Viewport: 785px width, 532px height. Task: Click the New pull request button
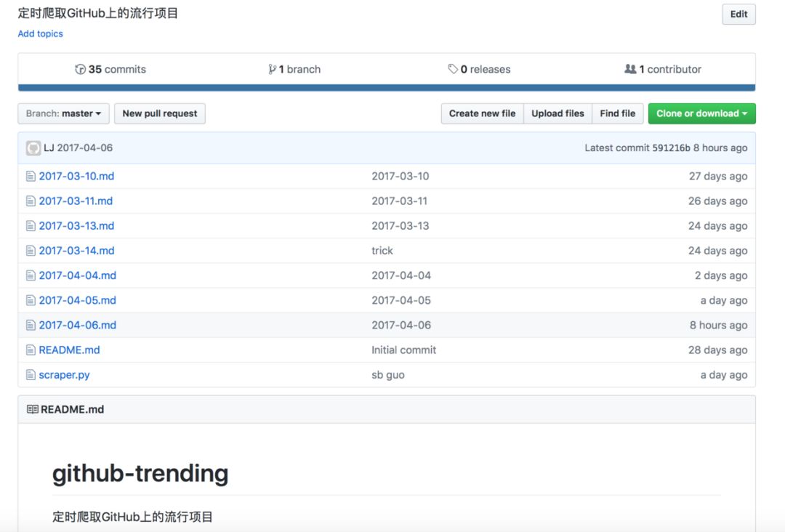tap(160, 113)
